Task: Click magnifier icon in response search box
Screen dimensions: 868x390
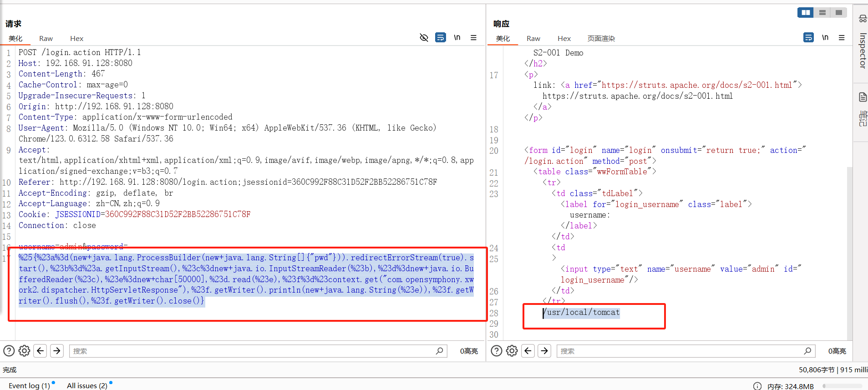Action: pos(808,351)
